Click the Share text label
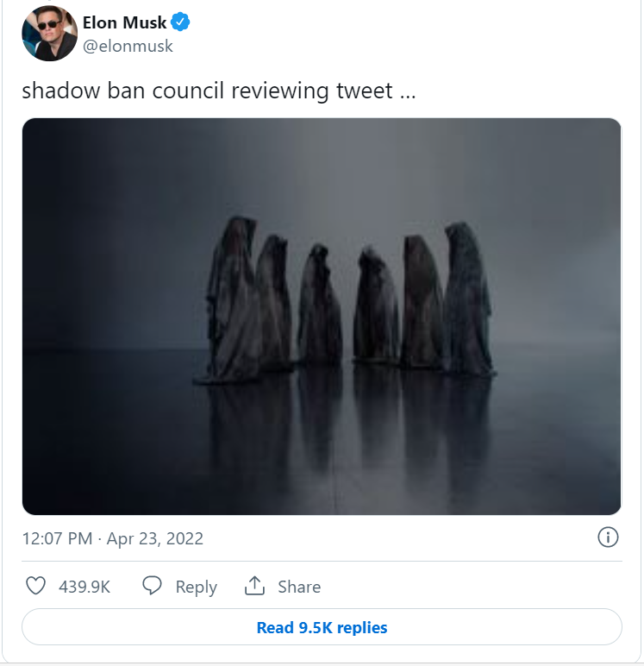The image size is (644, 666). coord(299,587)
